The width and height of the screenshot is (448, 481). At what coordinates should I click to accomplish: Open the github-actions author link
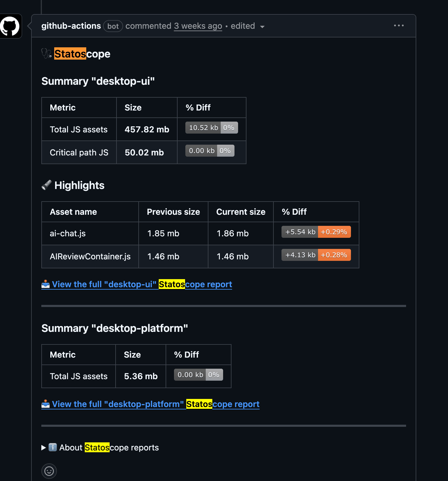71,26
